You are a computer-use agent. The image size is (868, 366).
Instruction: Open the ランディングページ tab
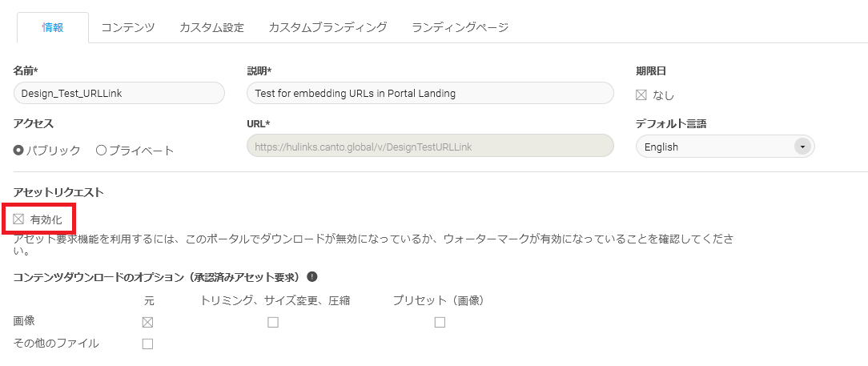(460, 27)
